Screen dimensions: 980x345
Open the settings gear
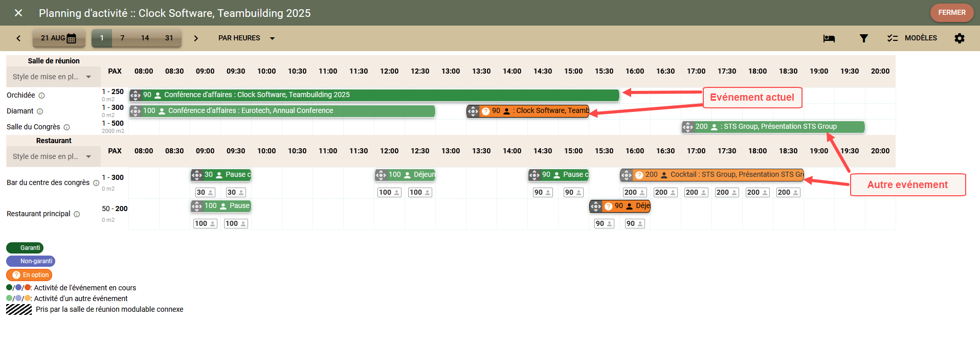960,38
